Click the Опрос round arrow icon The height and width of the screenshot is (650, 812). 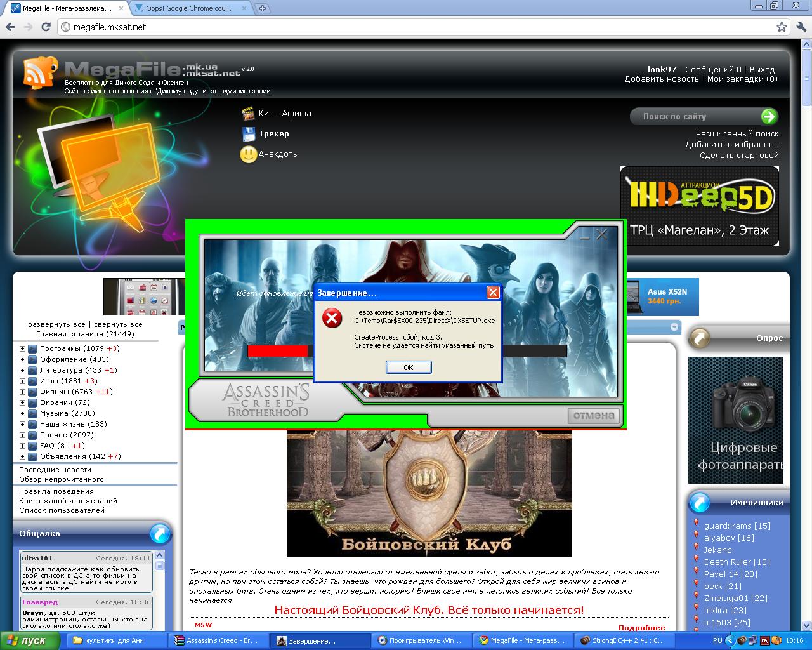(699, 338)
